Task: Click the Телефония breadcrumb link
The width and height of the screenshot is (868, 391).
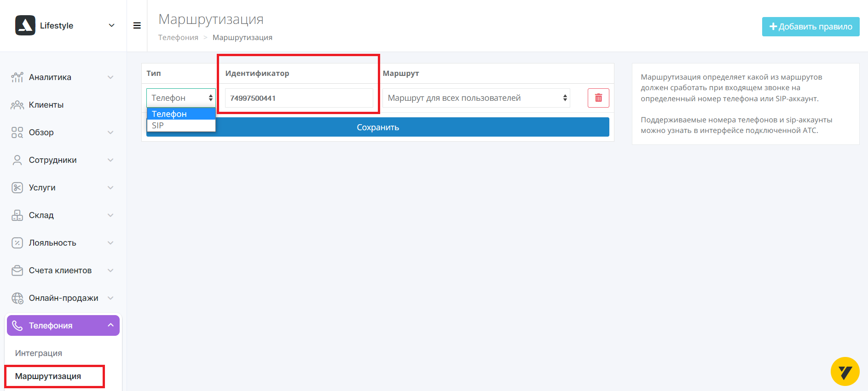Action: pyautogui.click(x=178, y=38)
